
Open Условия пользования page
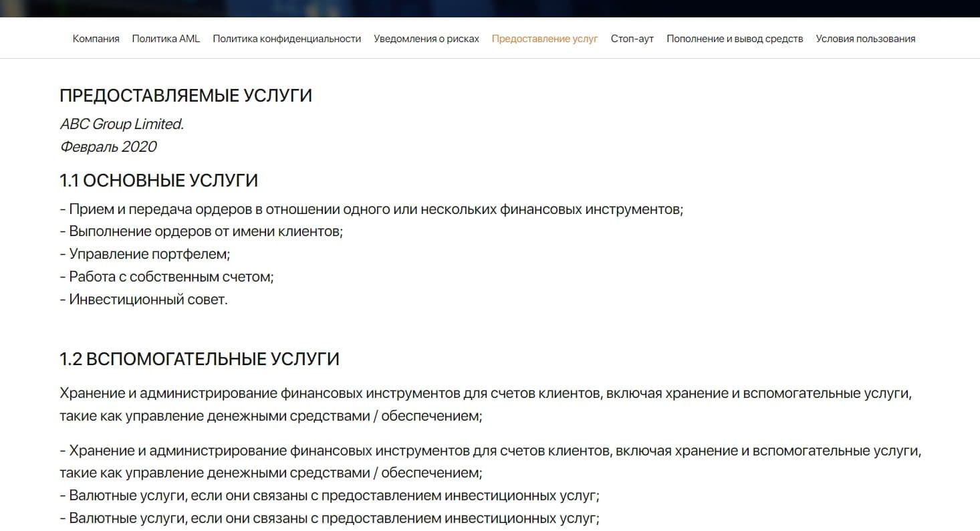[x=866, y=39]
